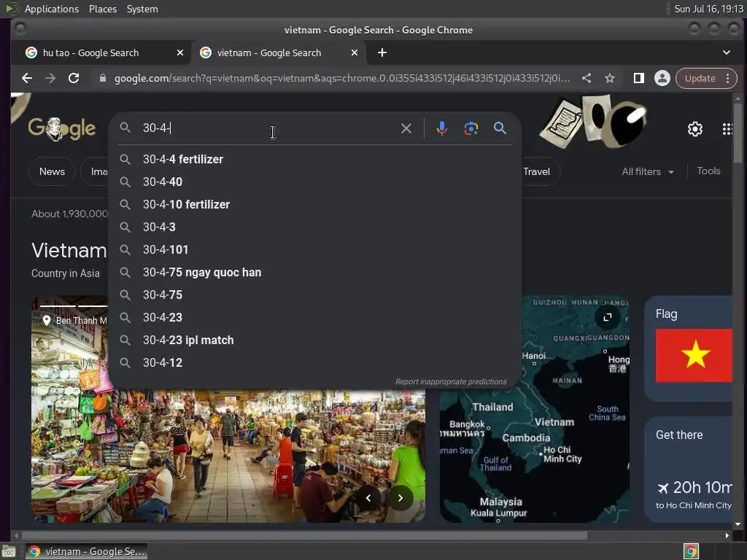Click the blue search magnifier button
The height and width of the screenshot is (560, 747).
(500, 128)
